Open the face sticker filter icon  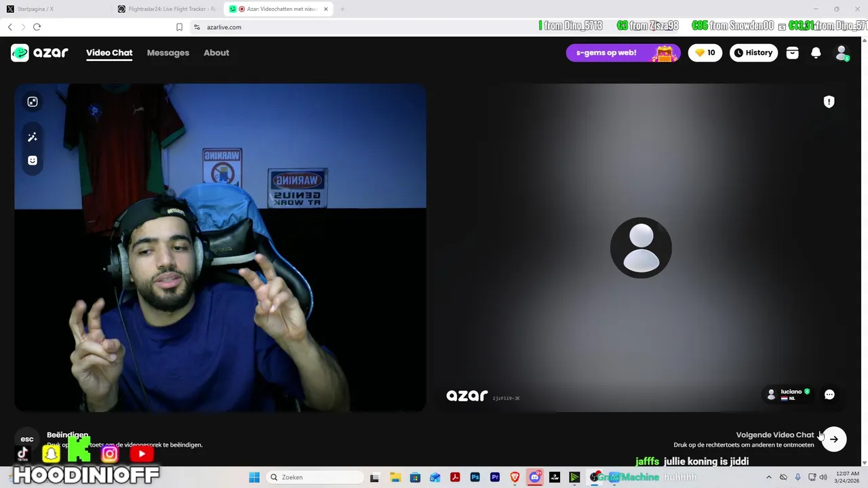click(x=33, y=161)
